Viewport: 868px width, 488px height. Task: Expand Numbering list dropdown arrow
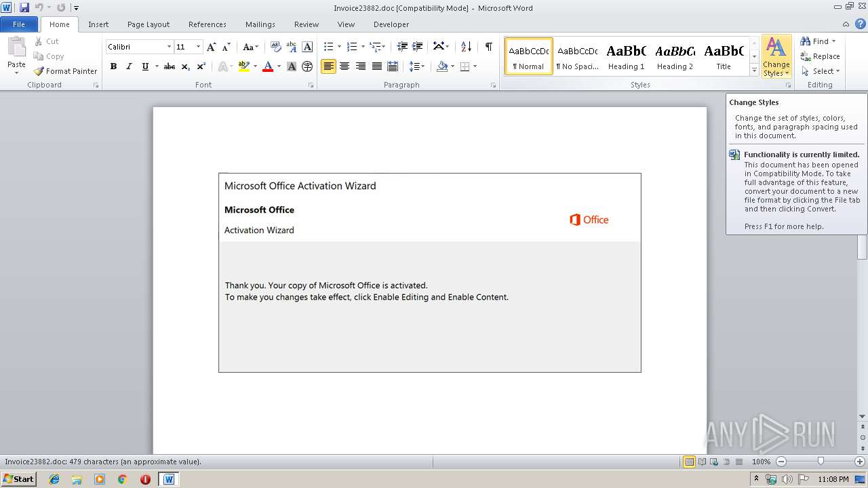pos(363,47)
